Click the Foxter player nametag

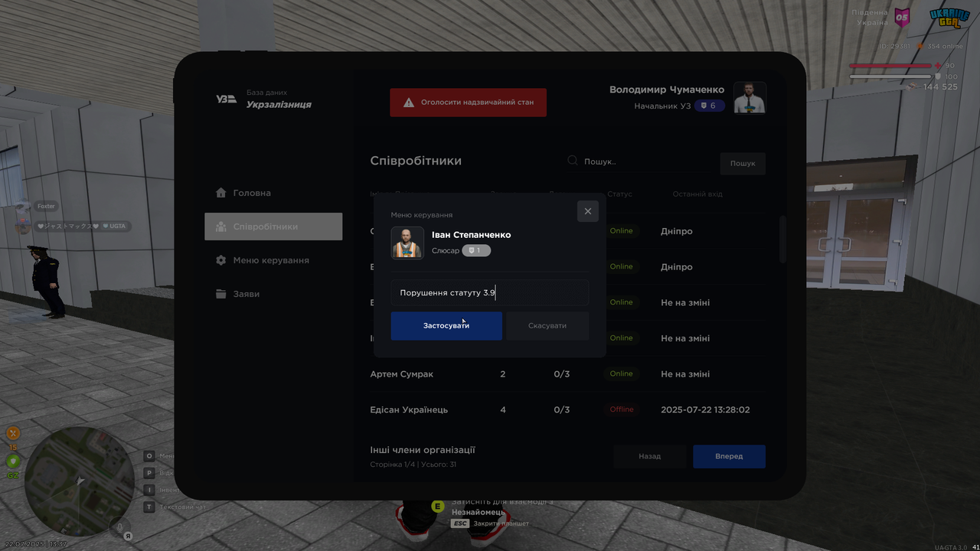pos(46,206)
